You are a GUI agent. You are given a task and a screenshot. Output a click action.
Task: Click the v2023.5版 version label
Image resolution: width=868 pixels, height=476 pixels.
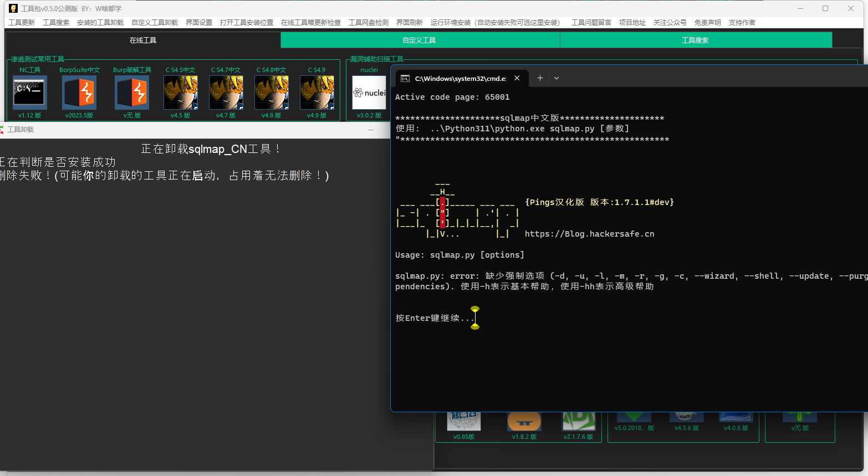pyautogui.click(x=79, y=115)
